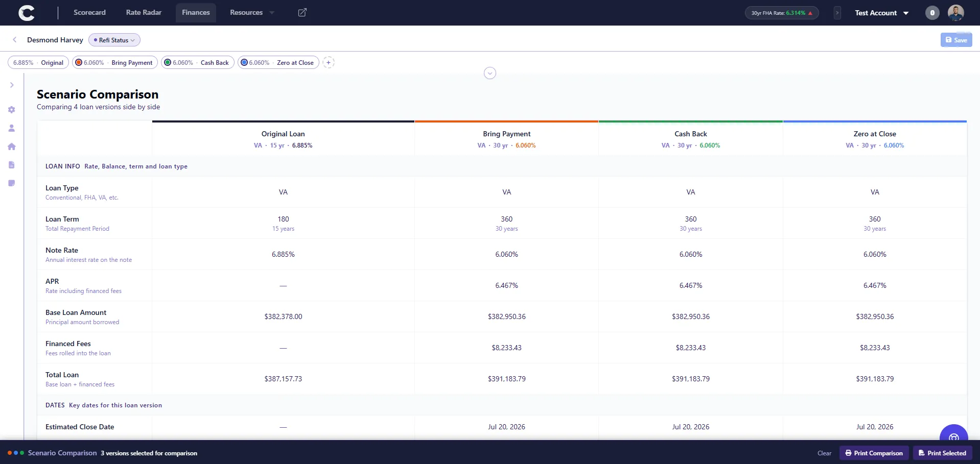This screenshot has height=464, width=980.
Task: Click the arrow next to the FHA rate ticker
Action: (837, 13)
